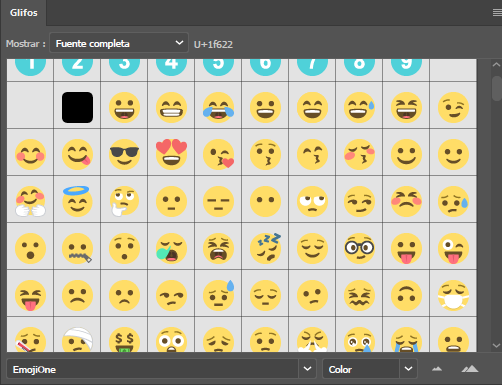Pick the smirking face emoji glyph

pyautogui.click(x=359, y=201)
